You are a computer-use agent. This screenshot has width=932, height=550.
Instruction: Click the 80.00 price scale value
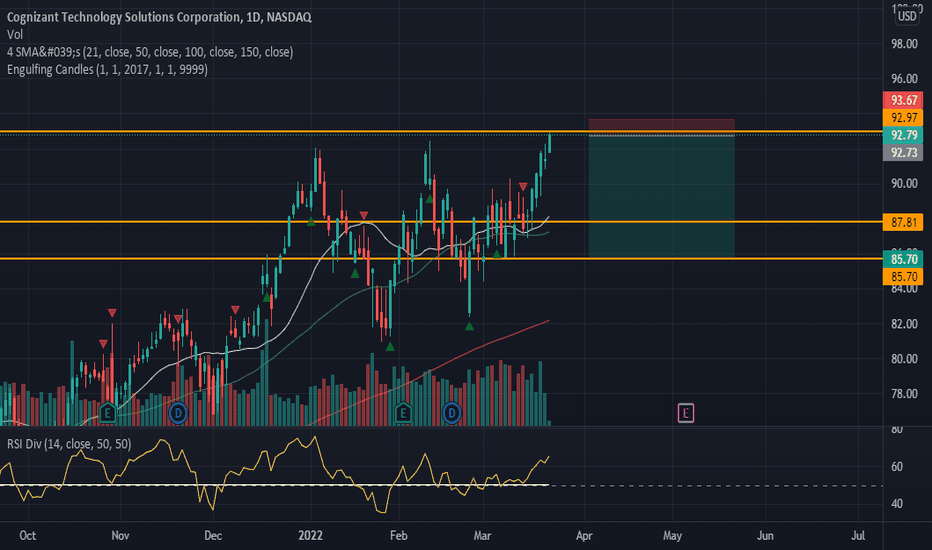point(904,359)
